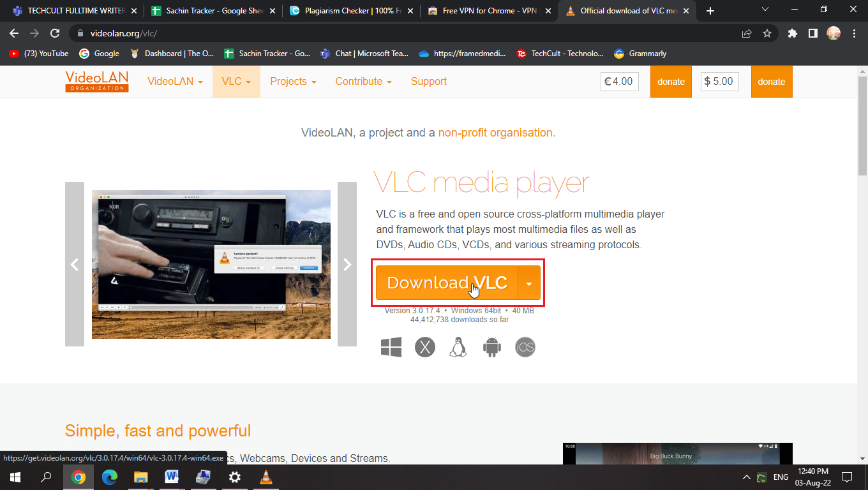The height and width of the screenshot is (490, 868).
Task: Open Chrome side panel icon
Action: point(813,33)
